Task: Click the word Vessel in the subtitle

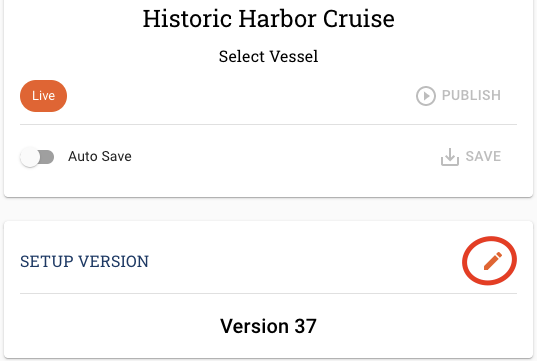Action: point(294,57)
